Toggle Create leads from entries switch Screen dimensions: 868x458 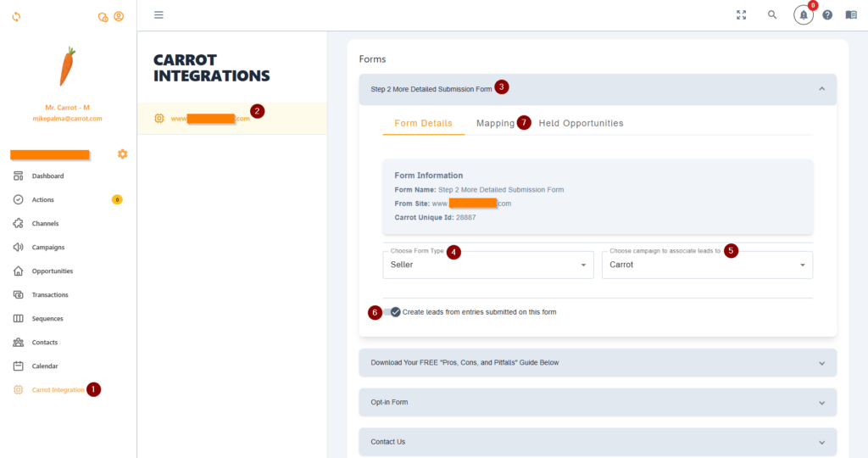click(x=392, y=312)
